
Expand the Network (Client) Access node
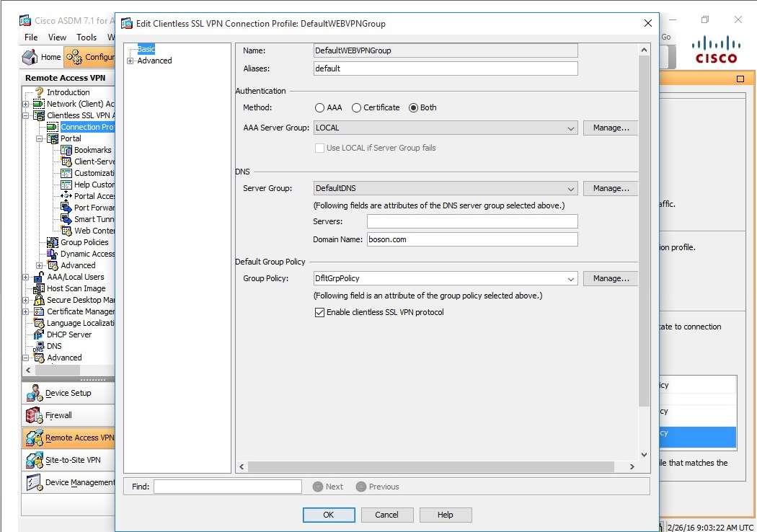click(x=25, y=104)
